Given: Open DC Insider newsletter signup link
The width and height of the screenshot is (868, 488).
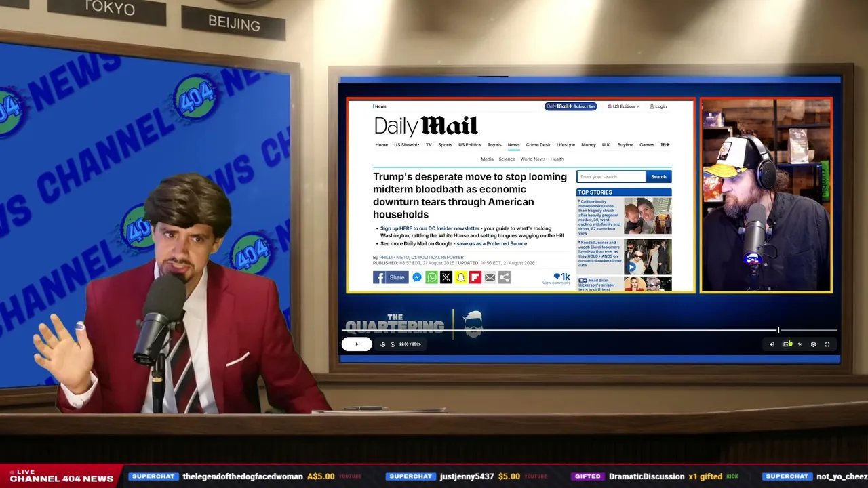Looking at the screenshot, I should [430, 229].
